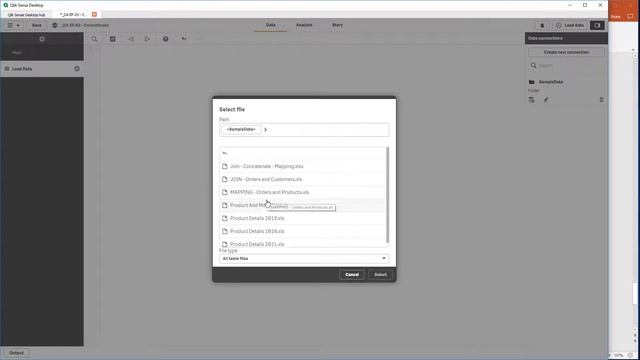
Task: Expand path chevron after SampleData
Action: [265, 130]
